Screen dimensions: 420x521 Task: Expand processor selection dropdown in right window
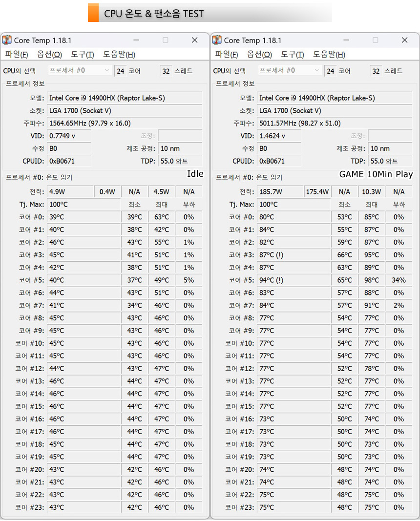(x=290, y=70)
